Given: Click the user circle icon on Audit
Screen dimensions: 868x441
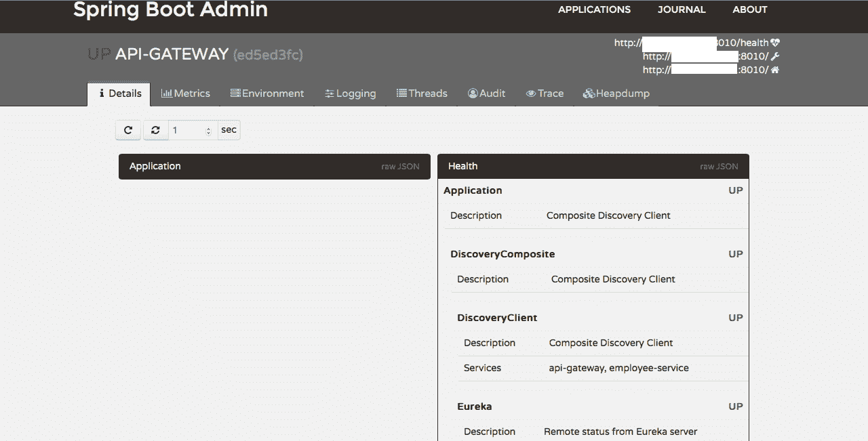Looking at the screenshot, I should coord(473,93).
